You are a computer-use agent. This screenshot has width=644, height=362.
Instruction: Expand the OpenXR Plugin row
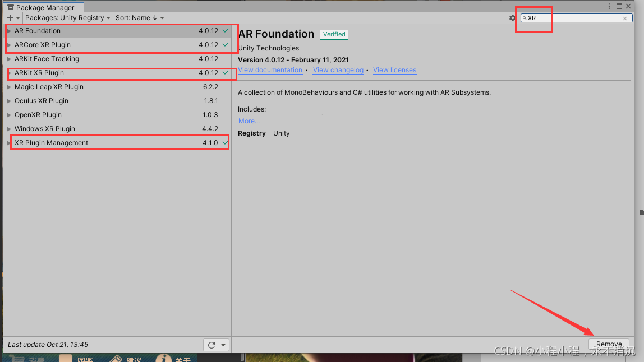(x=8, y=114)
